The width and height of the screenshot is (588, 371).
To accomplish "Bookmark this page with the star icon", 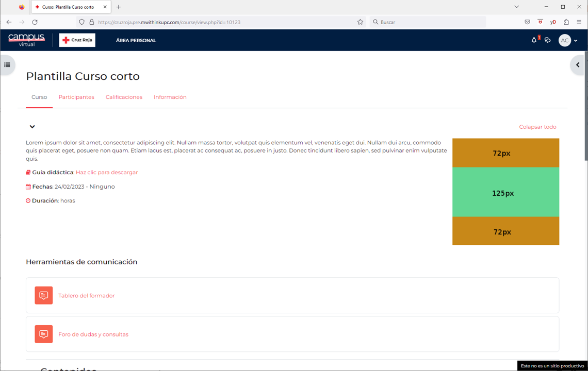I will coord(360,22).
